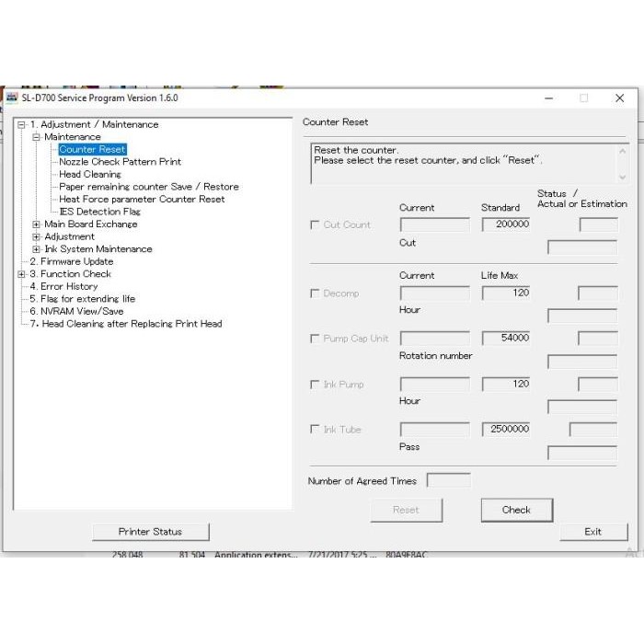Tick the Pump Cap Unit checkbox
Image resolution: width=644 pixels, height=644 pixels.
click(315, 339)
